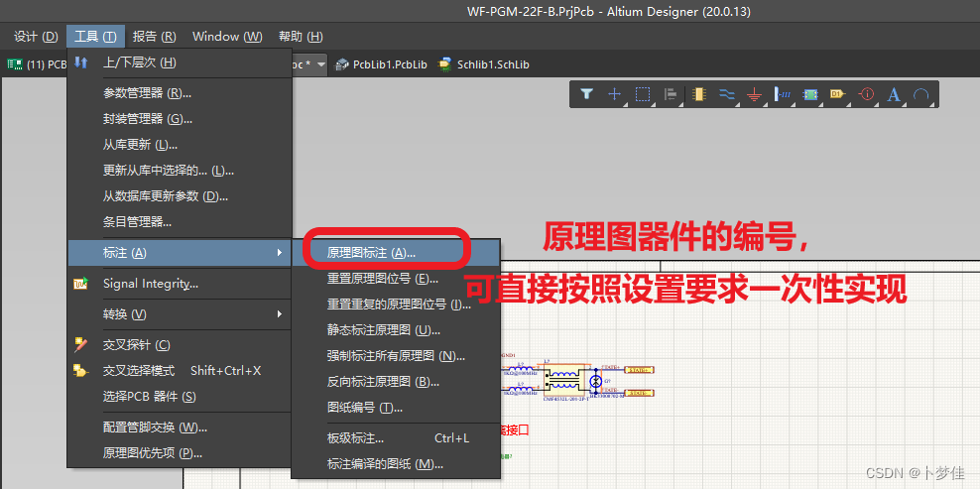Open the 工具 (T) menu
This screenshot has width=980, height=489.
click(x=95, y=37)
